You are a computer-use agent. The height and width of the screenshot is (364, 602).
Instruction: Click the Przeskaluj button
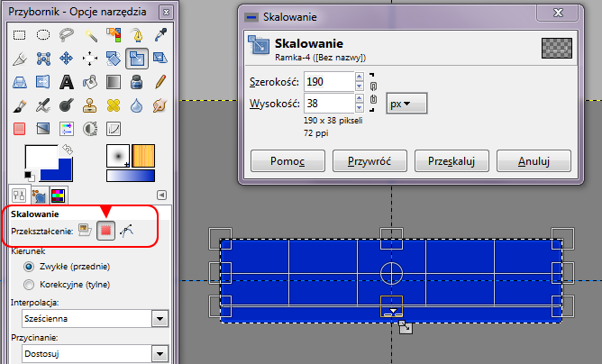pos(451,161)
